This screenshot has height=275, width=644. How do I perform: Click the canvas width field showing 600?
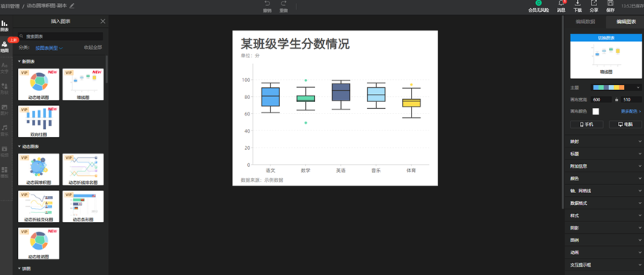pos(601,100)
